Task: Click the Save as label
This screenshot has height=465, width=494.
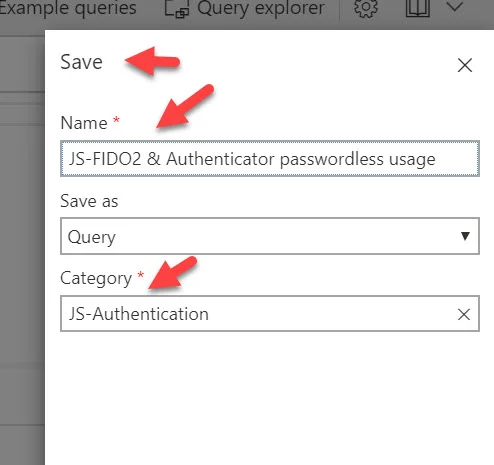Action: [x=89, y=201]
